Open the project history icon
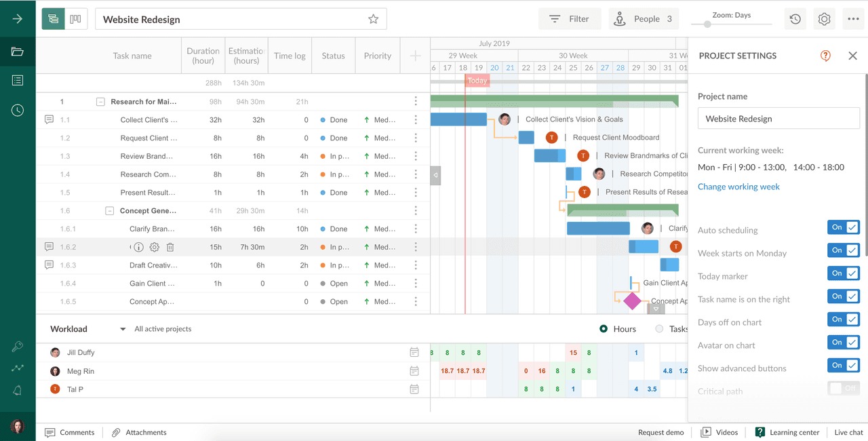This screenshot has width=868, height=441. click(x=795, y=19)
